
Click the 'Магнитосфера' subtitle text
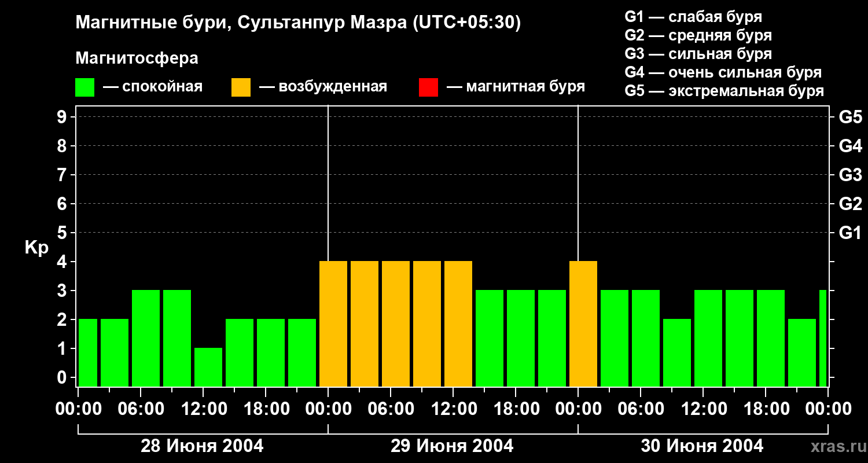pos(137,58)
